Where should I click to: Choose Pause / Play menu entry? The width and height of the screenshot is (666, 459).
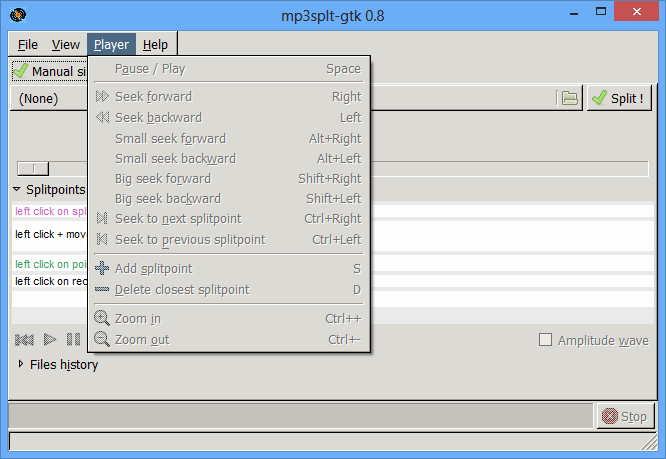tap(229, 69)
